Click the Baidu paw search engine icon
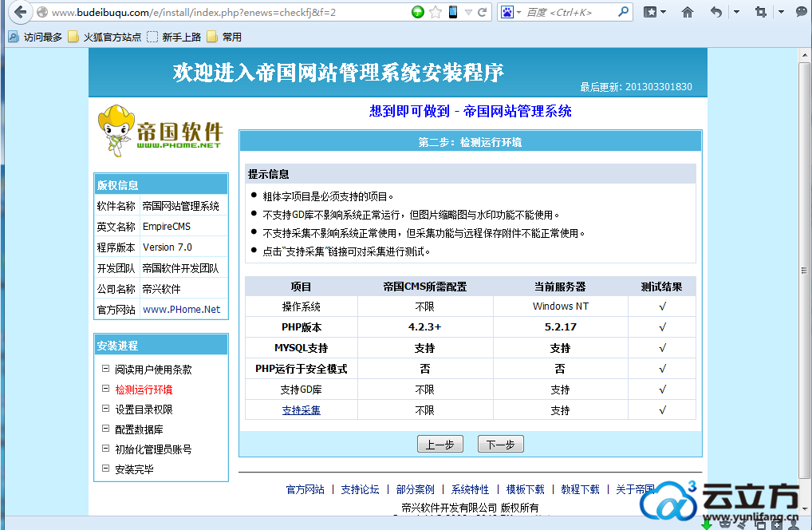812x530 pixels. [507, 12]
